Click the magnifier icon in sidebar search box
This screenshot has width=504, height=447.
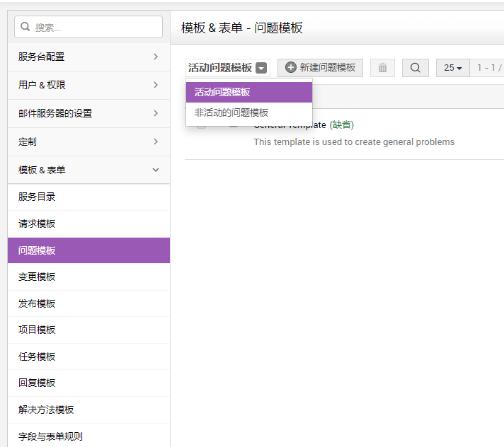click(25, 27)
